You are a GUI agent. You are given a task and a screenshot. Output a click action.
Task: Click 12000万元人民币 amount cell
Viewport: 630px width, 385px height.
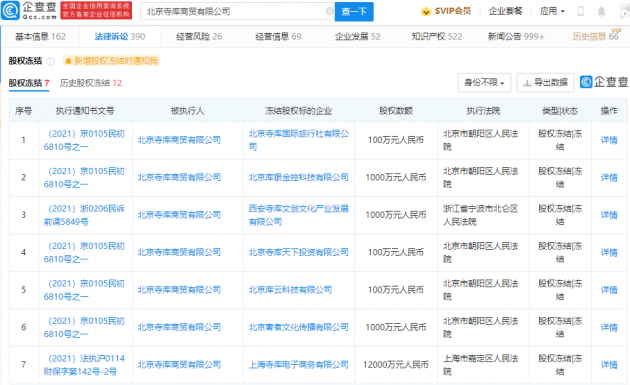396,365
